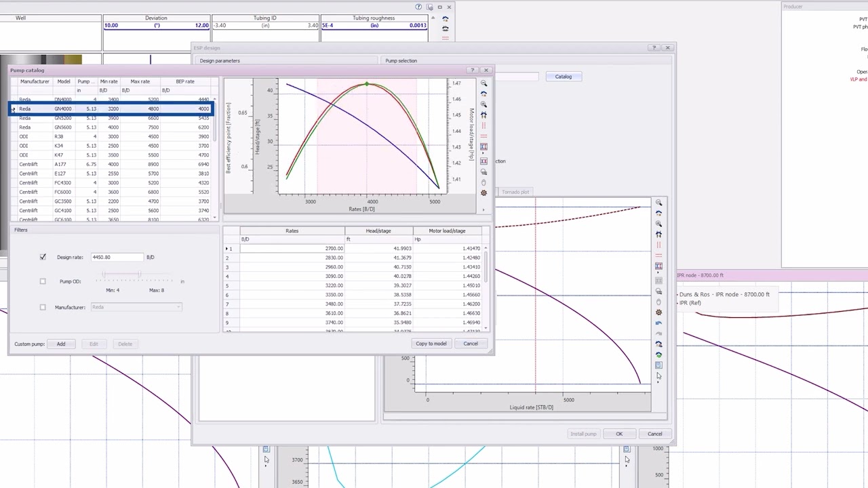Click the Manufacturer column header in pump list
The image size is (868, 488).
click(x=35, y=81)
